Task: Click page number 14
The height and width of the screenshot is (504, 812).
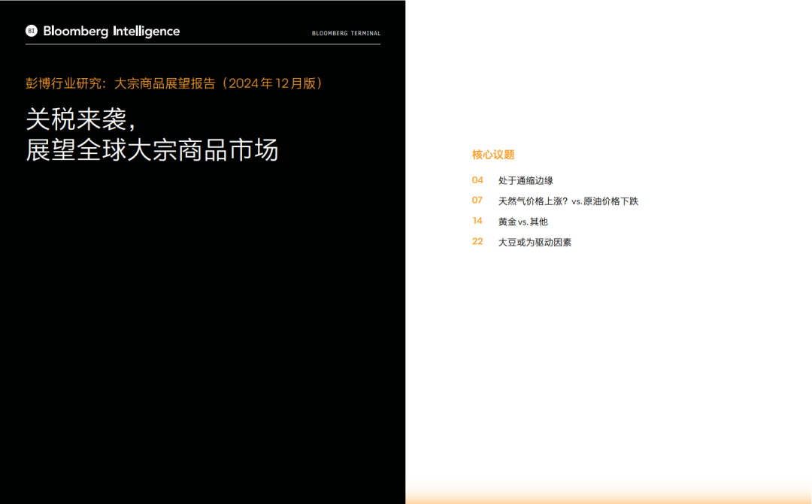Action: tap(477, 221)
